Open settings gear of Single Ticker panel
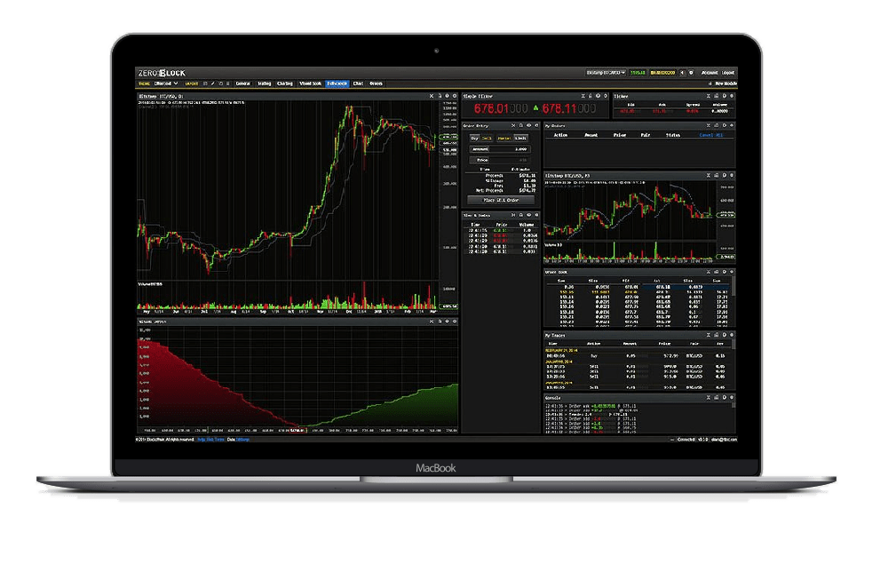Viewport: 888px width, 588px height. tap(606, 96)
